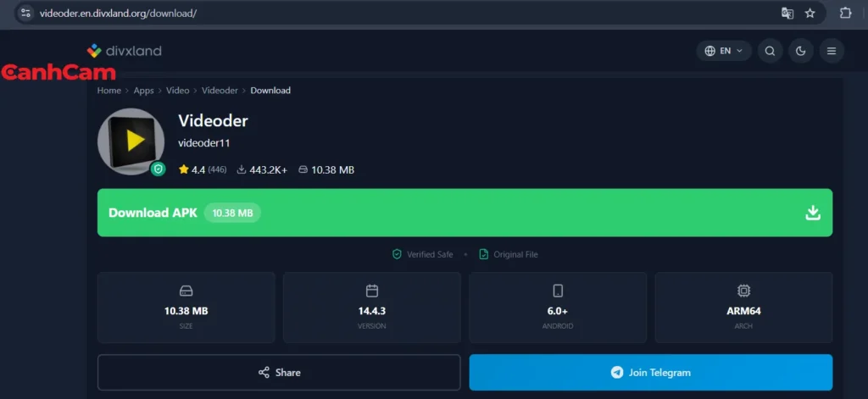
Task: Click the Version card calendar icon
Action: click(x=372, y=291)
